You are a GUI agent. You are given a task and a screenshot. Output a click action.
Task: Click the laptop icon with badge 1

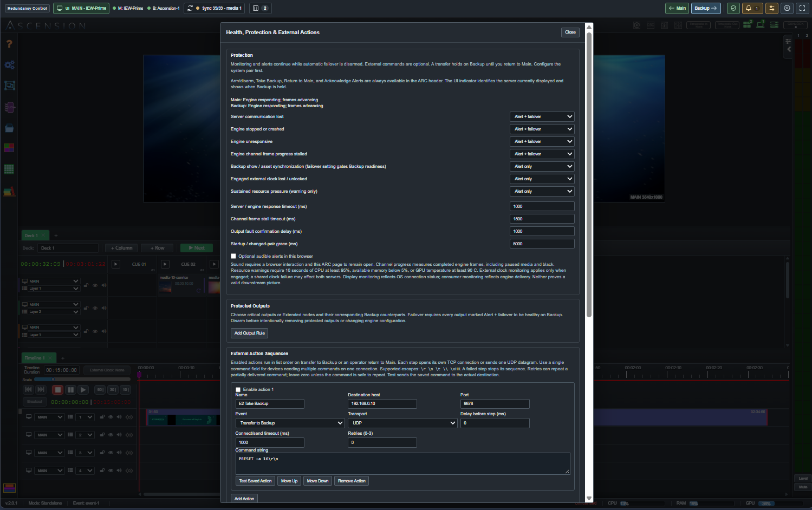coord(761,24)
